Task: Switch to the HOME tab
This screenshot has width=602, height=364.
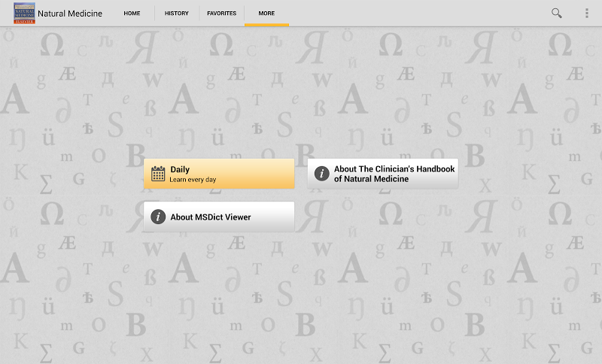Action: coord(132,13)
